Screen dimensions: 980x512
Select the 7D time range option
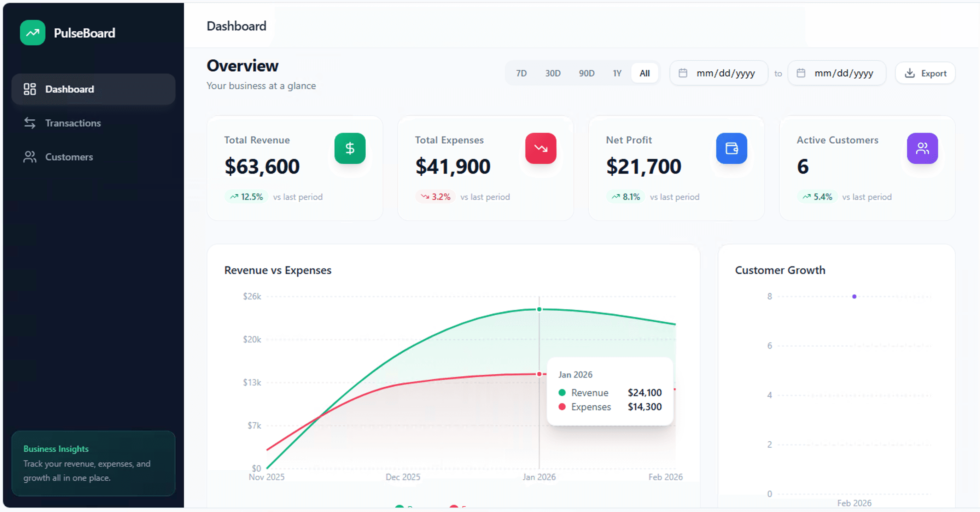click(521, 73)
